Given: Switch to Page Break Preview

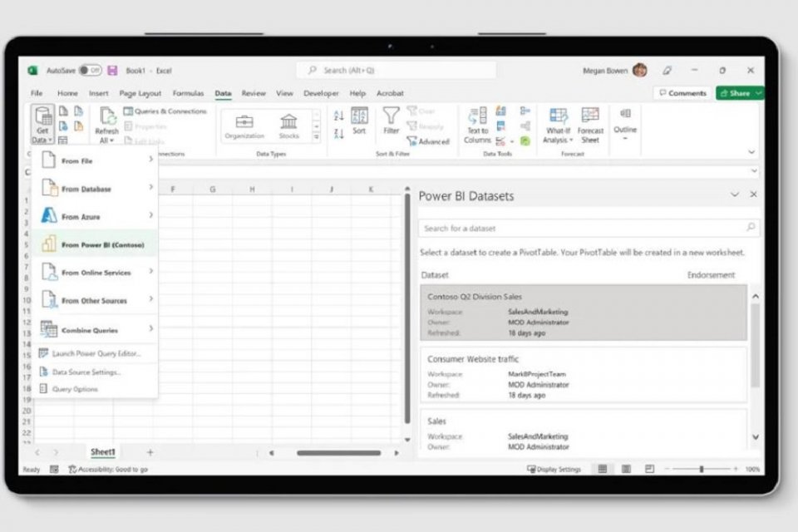Looking at the screenshot, I should tap(649, 469).
